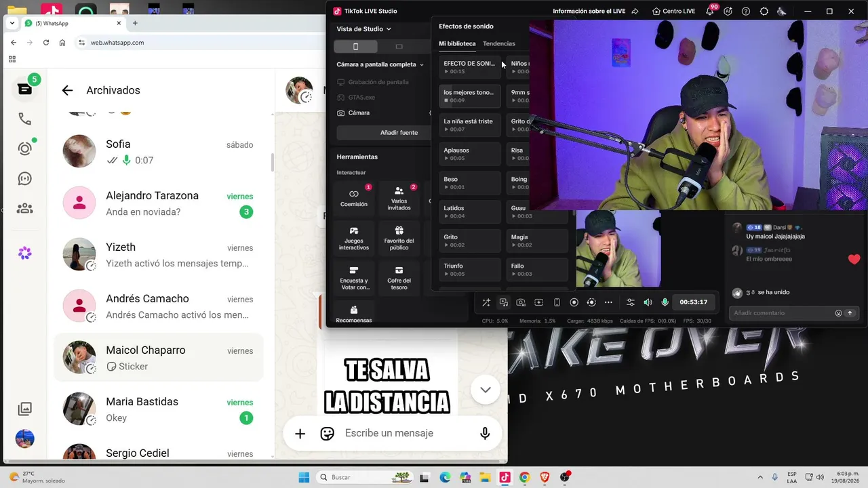868x488 pixels.
Task: Play La niña está triste sound effect
Action: 470,125
